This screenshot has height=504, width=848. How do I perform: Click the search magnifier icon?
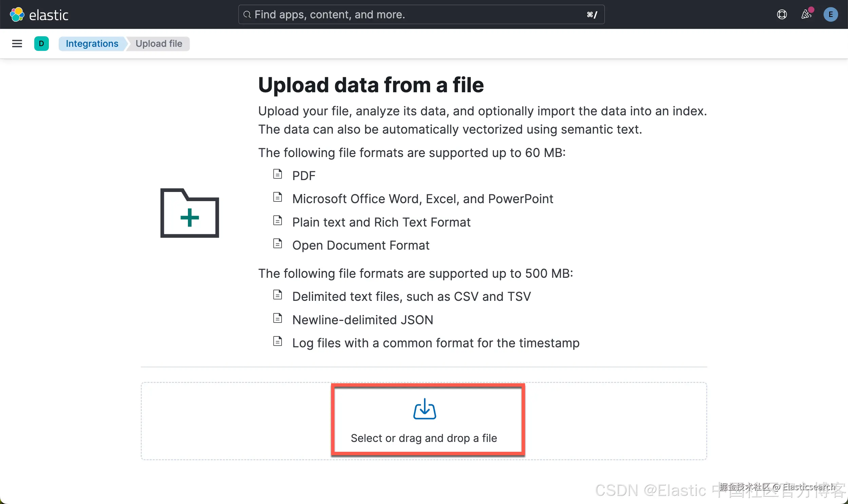(247, 15)
